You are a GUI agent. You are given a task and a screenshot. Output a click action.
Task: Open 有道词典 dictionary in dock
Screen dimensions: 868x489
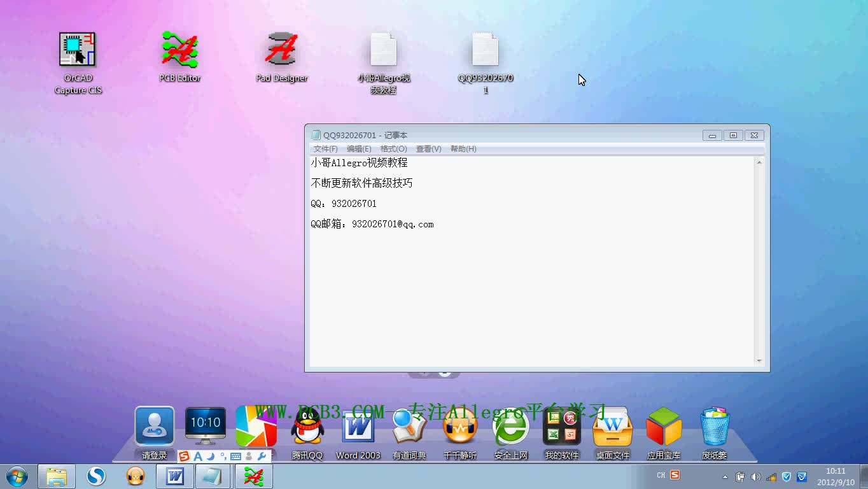[x=409, y=433]
